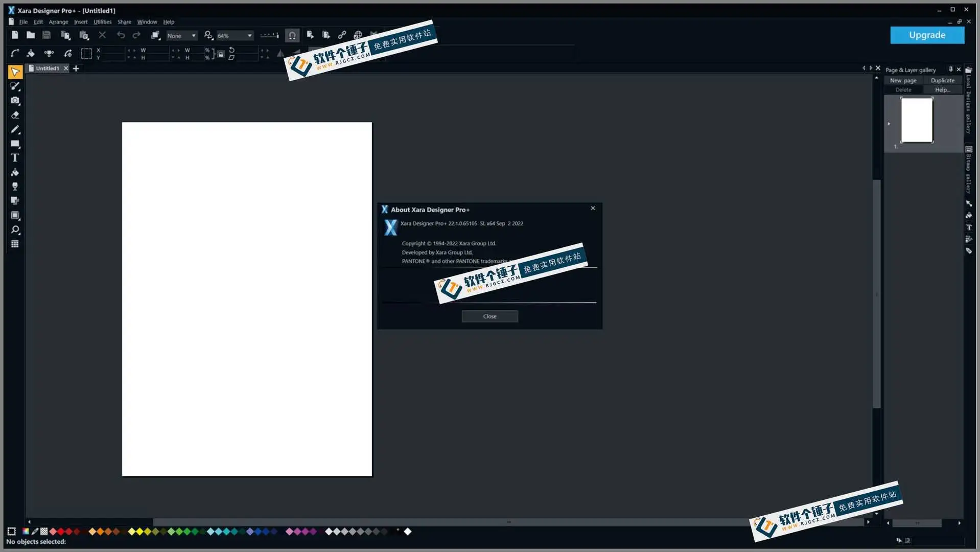Click the Save disk icon
This screenshot has width=980, height=552.
click(x=46, y=35)
